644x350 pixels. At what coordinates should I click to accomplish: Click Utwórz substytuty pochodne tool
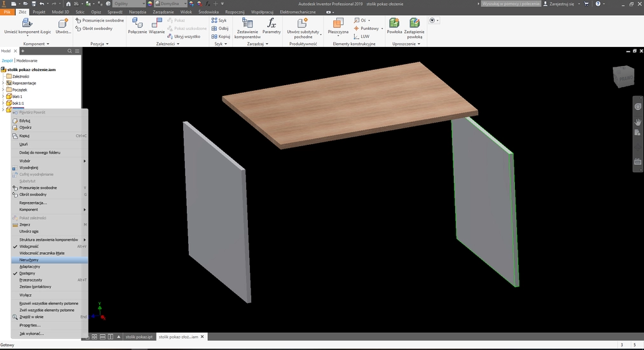click(303, 29)
